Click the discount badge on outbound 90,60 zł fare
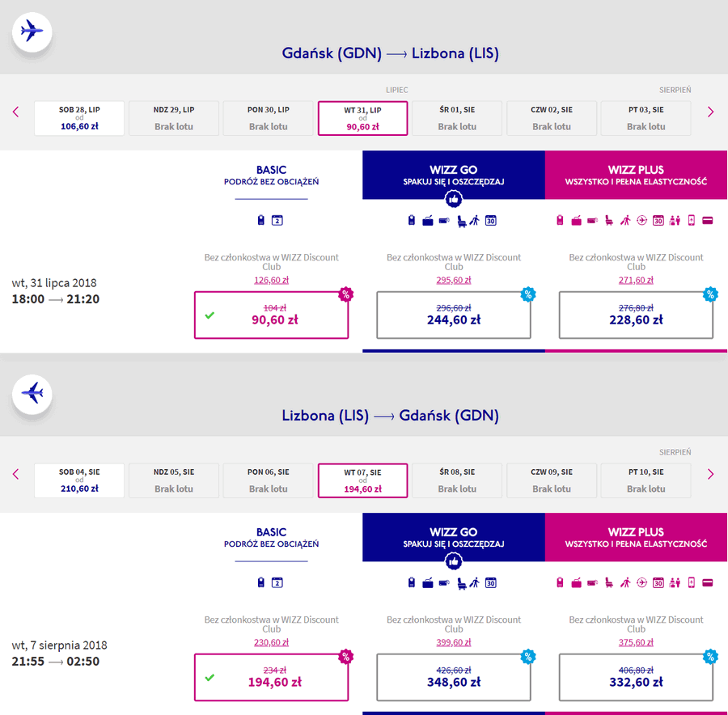The width and height of the screenshot is (728, 715). tap(346, 294)
